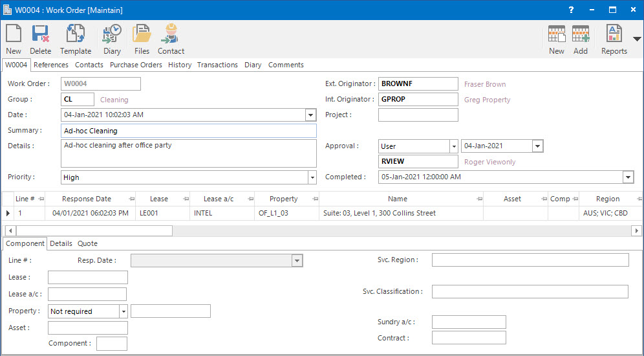The image size is (644, 356).
Task: Switch to the Purchase Orders tab
Action: [x=136, y=65]
